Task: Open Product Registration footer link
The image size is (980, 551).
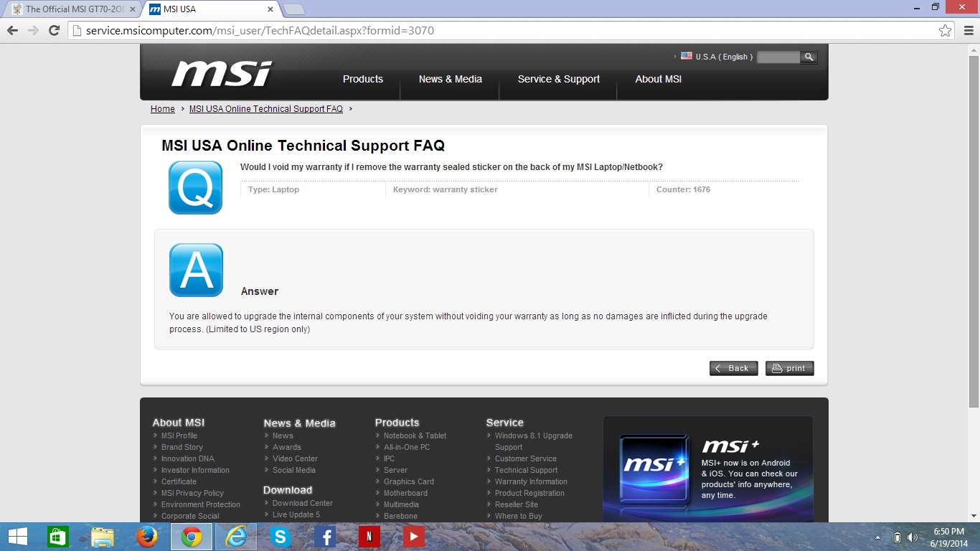Action: pos(529,493)
